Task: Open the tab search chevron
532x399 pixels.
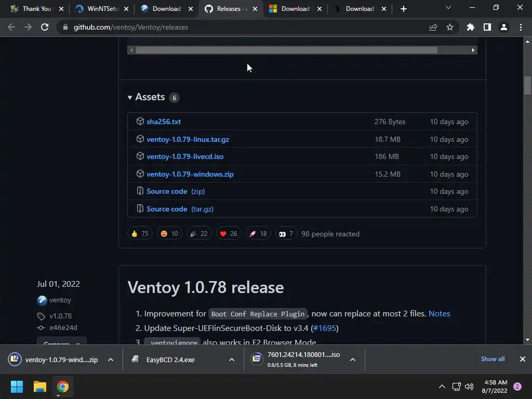Action: 448,7
